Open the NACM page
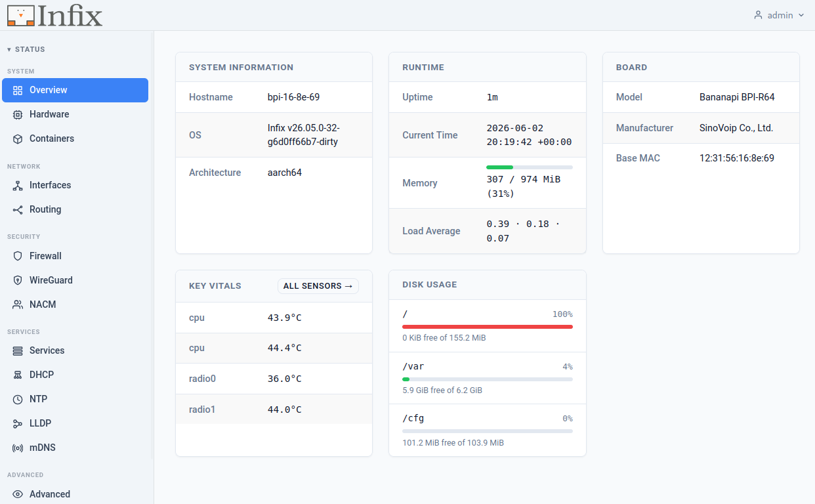The image size is (815, 504). [x=75, y=304]
